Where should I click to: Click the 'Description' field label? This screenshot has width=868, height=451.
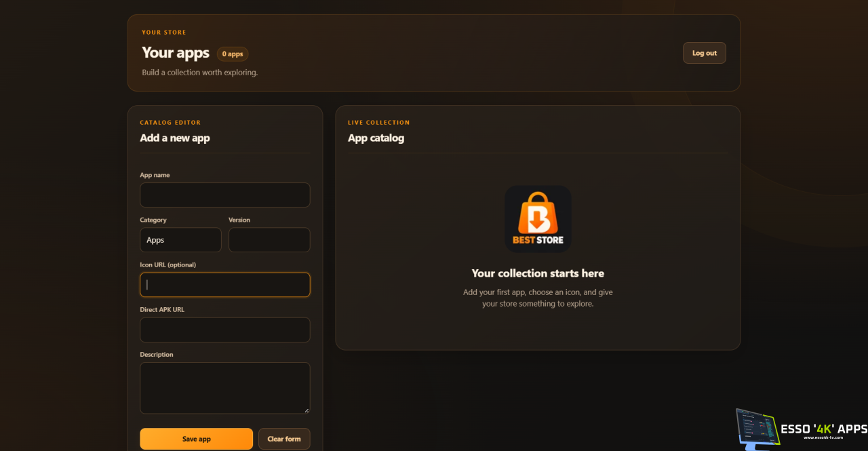tap(157, 354)
